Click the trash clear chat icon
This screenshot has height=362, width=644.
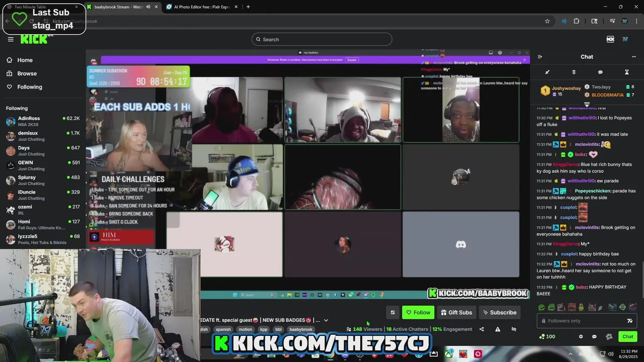(574, 72)
